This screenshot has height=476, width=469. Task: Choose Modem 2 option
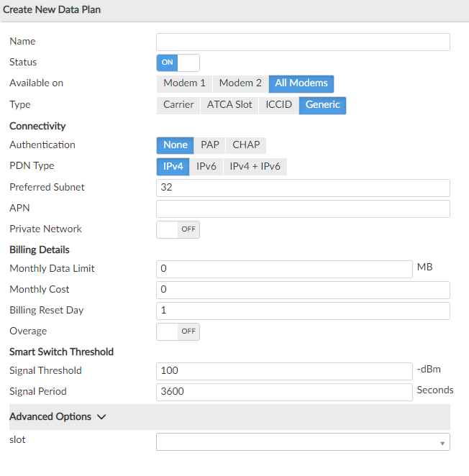pos(240,83)
